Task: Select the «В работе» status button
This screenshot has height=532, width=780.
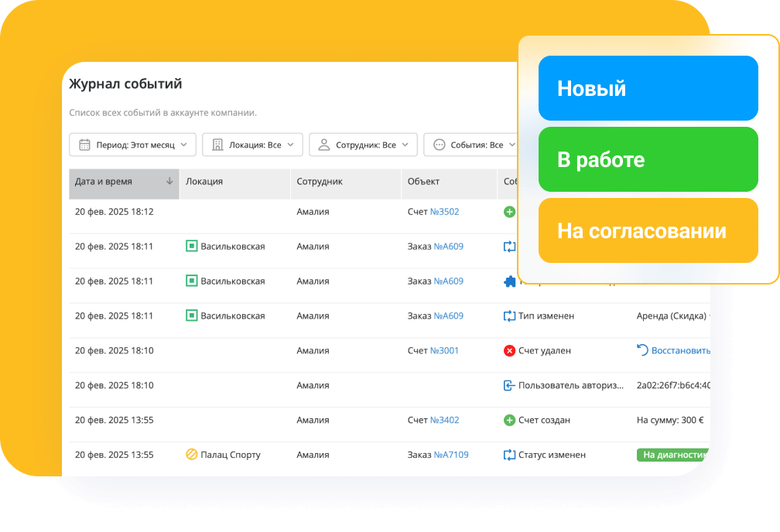Action: coord(648,159)
